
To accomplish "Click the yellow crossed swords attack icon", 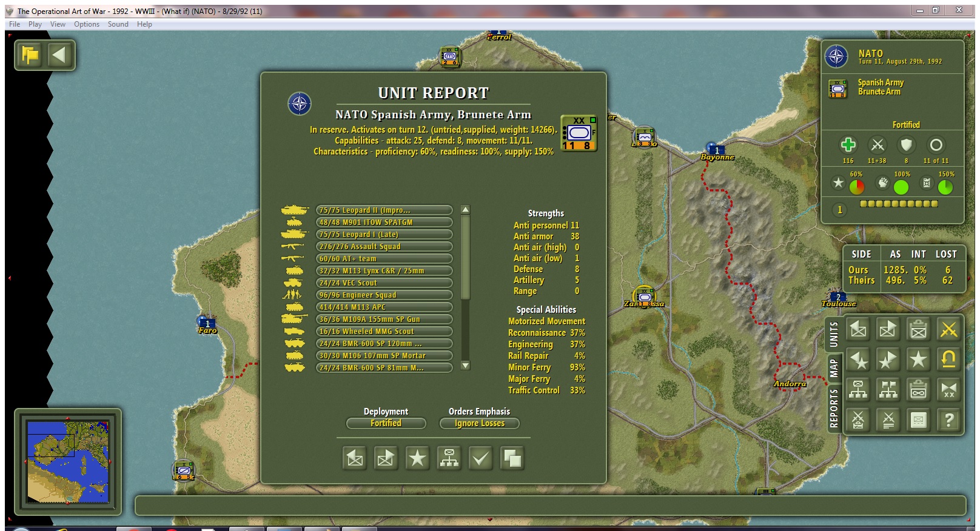I will click(x=948, y=329).
